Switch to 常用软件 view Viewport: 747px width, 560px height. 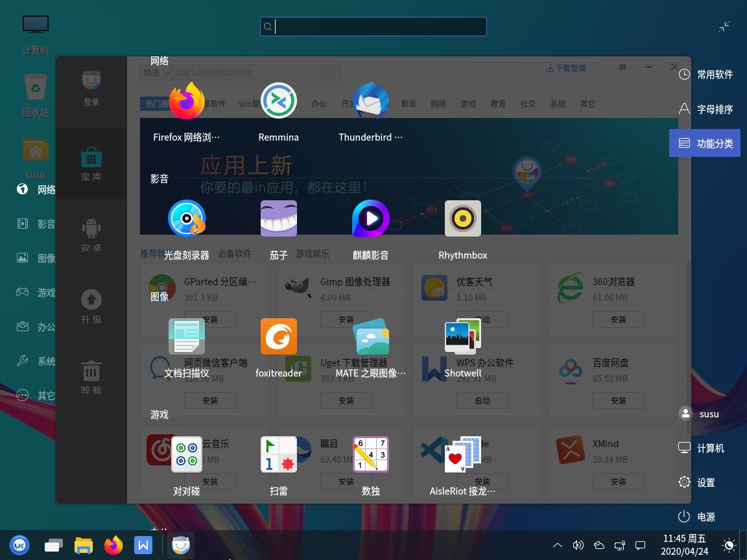tap(705, 75)
